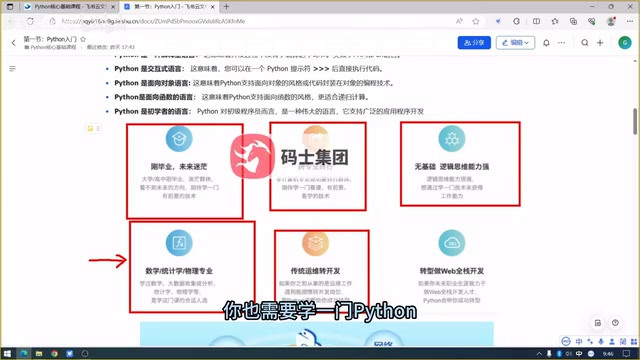Open Microsoft Edge from the taskbar

point(23,353)
